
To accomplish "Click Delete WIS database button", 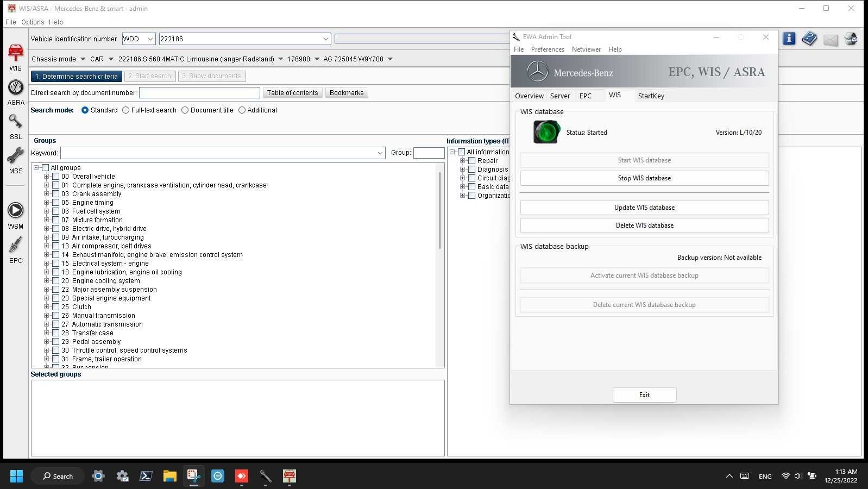I will pos(644,225).
